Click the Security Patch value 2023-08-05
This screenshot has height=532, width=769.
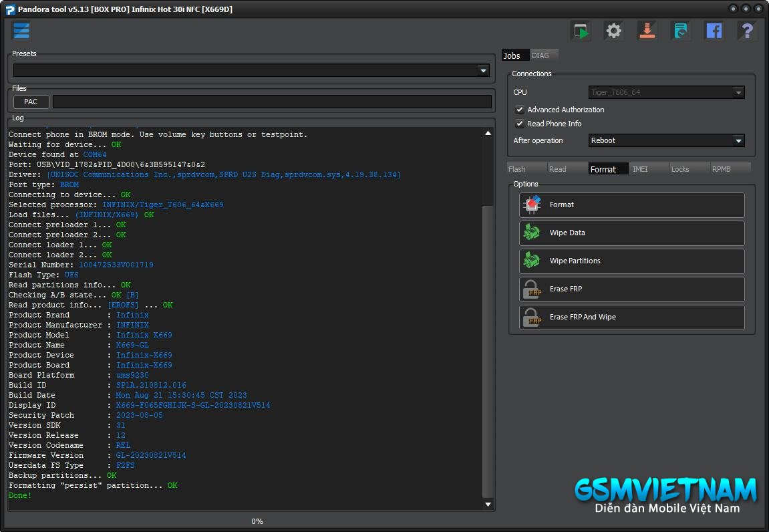(139, 415)
